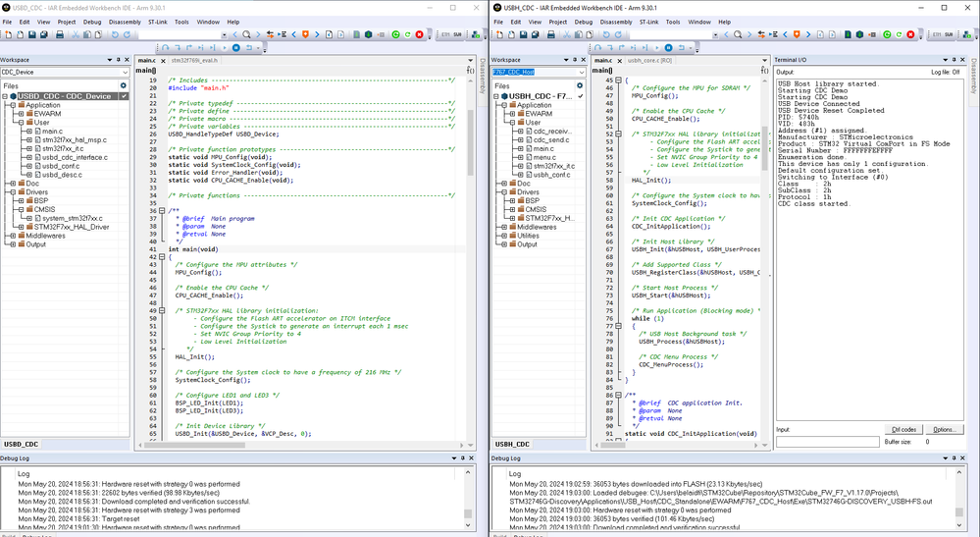This screenshot has width=980, height=537.
Task: Click Save icon in USBD_CDC window toolbar
Action: [x=31, y=34]
